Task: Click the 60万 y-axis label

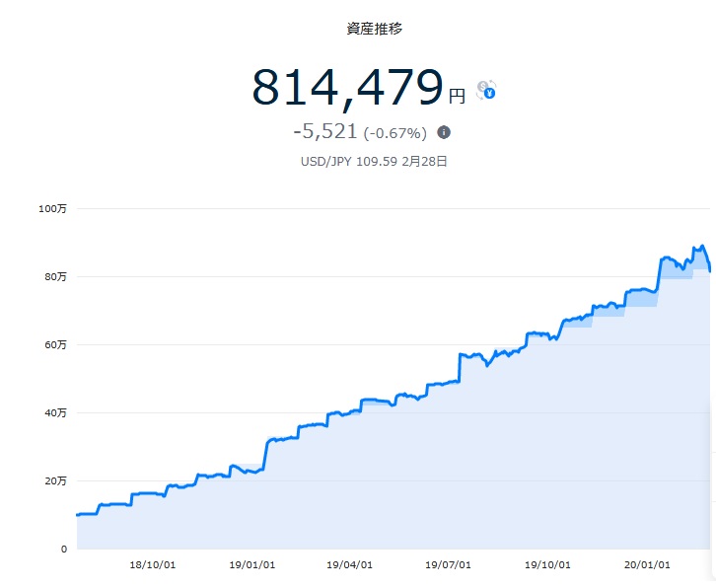Action: coord(55,345)
